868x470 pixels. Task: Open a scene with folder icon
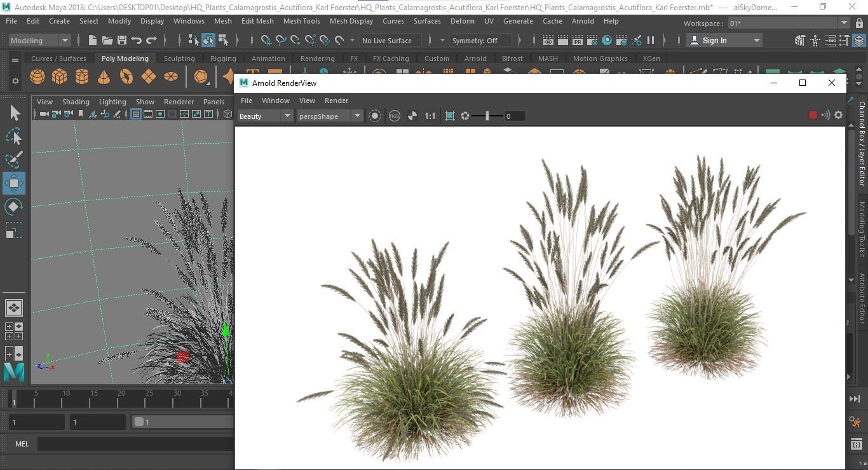coord(107,40)
